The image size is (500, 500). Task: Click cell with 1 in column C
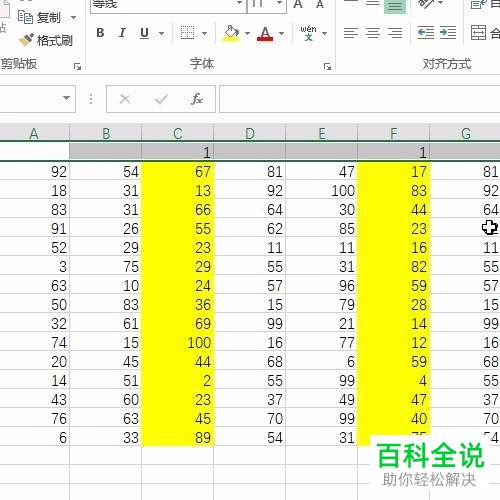[x=178, y=152]
